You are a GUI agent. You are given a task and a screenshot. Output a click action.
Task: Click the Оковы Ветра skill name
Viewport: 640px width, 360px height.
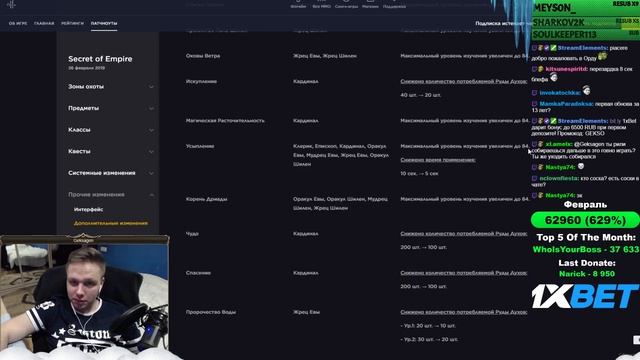(203, 56)
